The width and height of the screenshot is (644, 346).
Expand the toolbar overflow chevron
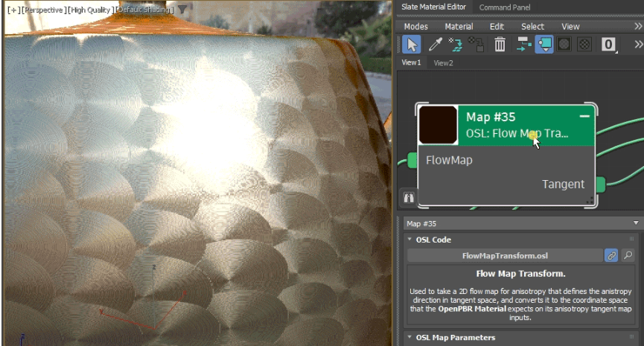click(638, 45)
